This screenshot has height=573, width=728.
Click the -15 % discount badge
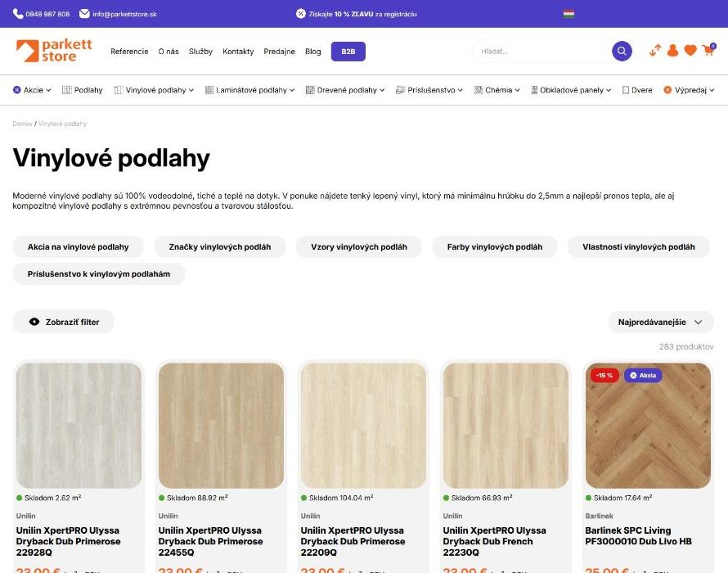tap(604, 376)
